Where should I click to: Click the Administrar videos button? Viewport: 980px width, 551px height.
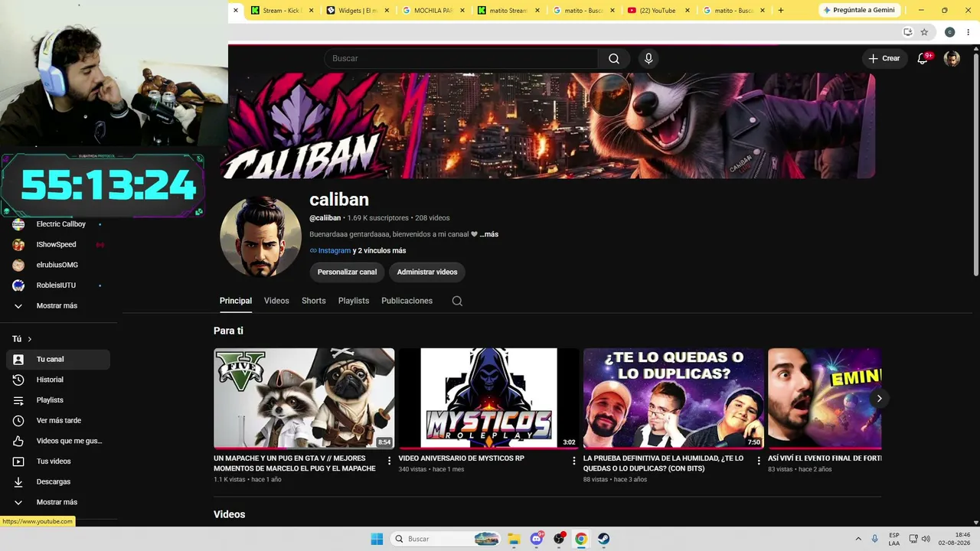[427, 272]
